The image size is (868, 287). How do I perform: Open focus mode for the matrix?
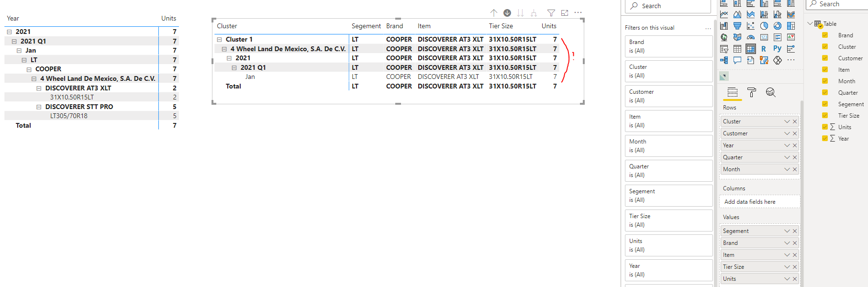pyautogui.click(x=565, y=13)
